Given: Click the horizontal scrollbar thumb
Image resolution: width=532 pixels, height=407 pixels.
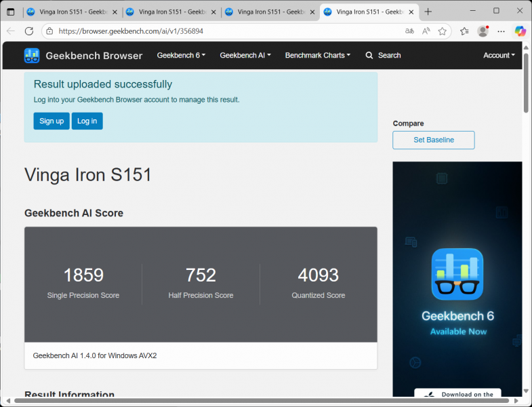Looking at the screenshot, I should pos(262,401).
